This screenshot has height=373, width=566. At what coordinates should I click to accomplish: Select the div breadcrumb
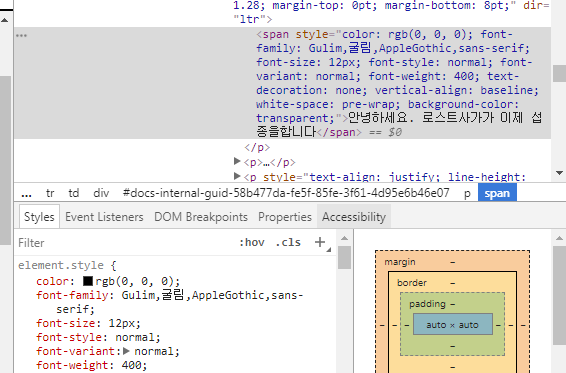(x=101, y=193)
